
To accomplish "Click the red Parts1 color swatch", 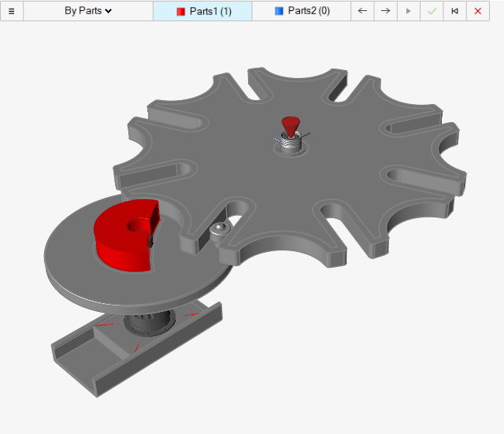I will [x=180, y=12].
